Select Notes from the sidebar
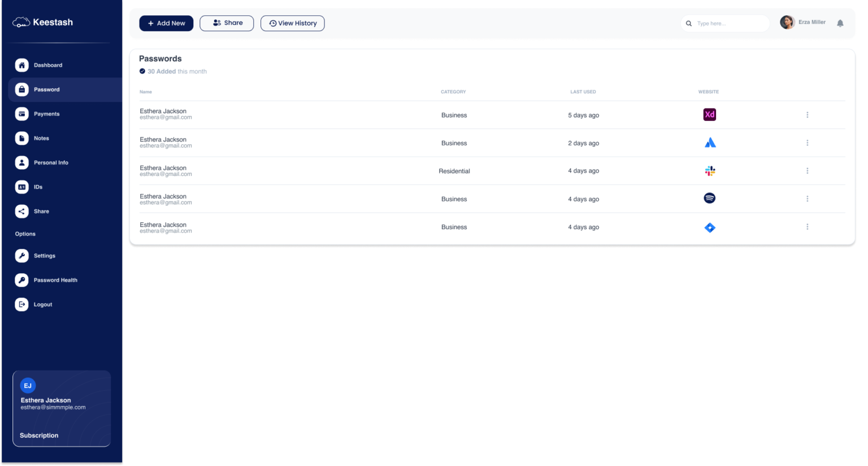The width and height of the screenshot is (868, 466). pyautogui.click(x=41, y=138)
